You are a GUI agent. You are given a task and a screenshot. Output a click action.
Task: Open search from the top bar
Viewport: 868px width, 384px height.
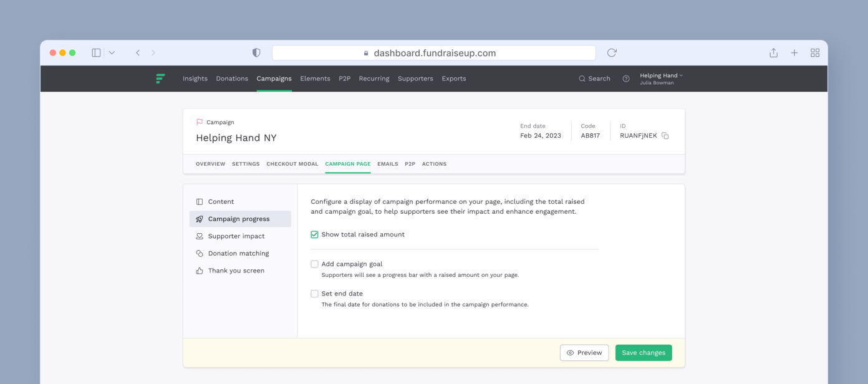click(593, 79)
